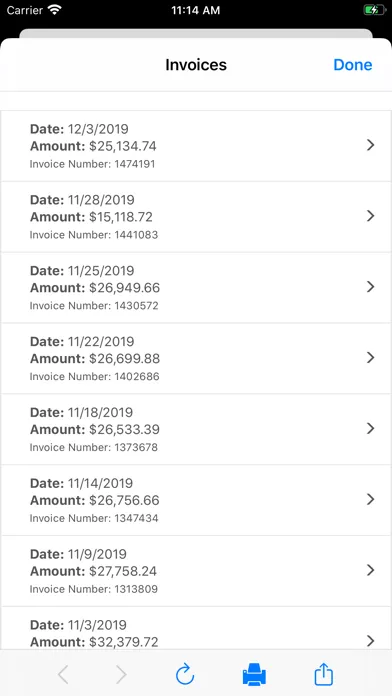Tap the print icon in bottom toolbar
This screenshot has width=392, height=696.
[x=254, y=674]
